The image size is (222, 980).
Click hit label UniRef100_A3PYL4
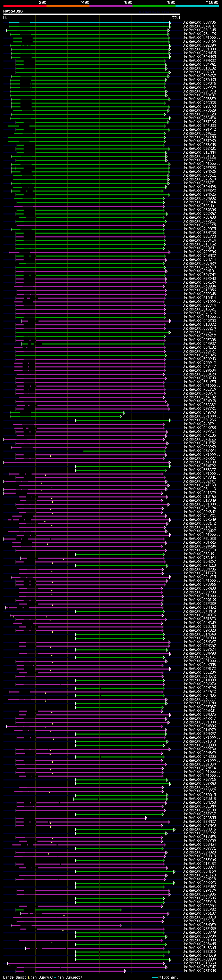199,431
